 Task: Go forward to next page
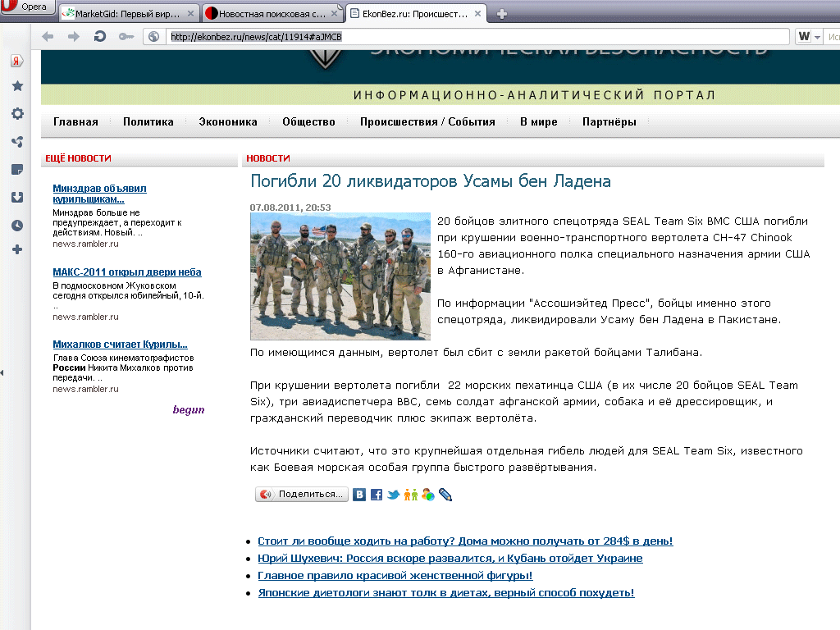pyautogui.click(x=73, y=36)
